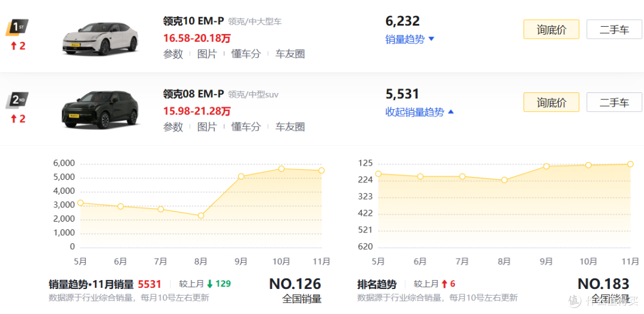
Task: Open 参数 for 领克08 EM-P
Action: (x=173, y=127)
